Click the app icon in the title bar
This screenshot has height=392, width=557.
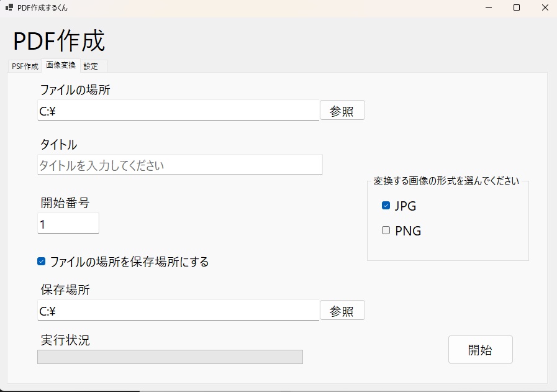tap(9, 7)
